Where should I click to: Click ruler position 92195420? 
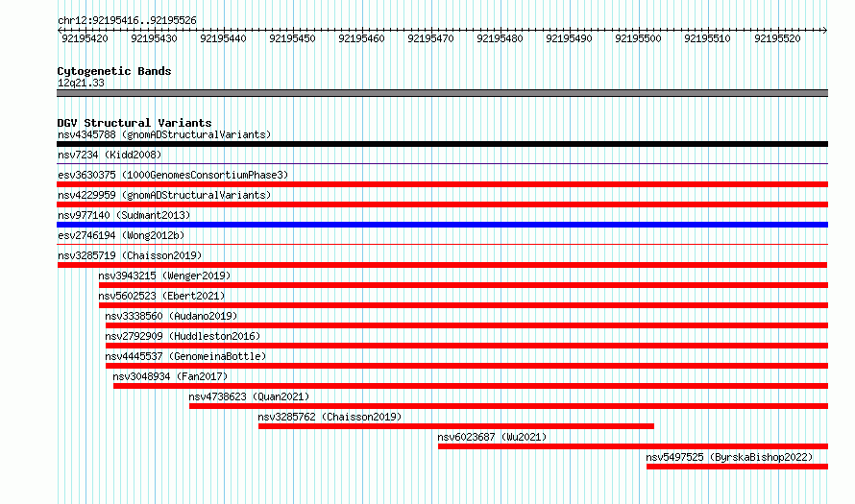coord(85,38)
